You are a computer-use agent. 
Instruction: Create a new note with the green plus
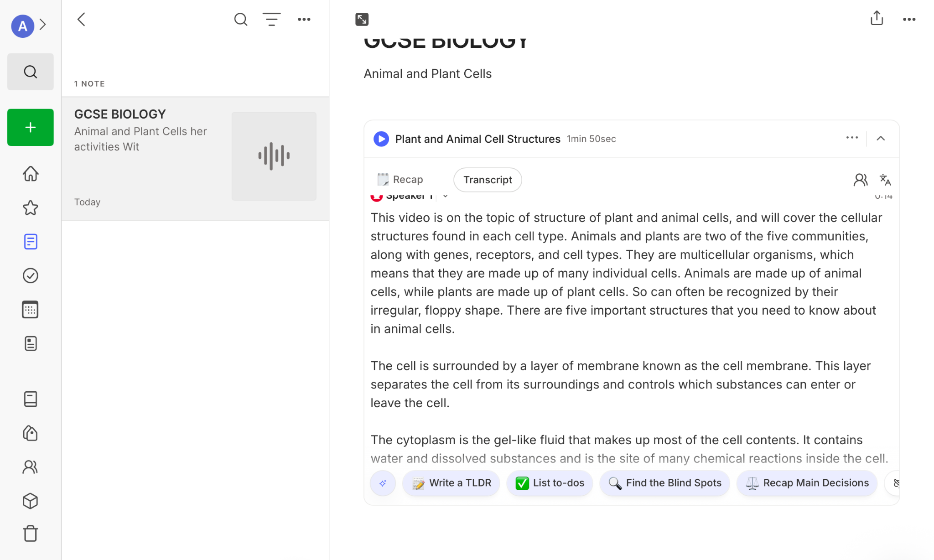tap(31, 127)
